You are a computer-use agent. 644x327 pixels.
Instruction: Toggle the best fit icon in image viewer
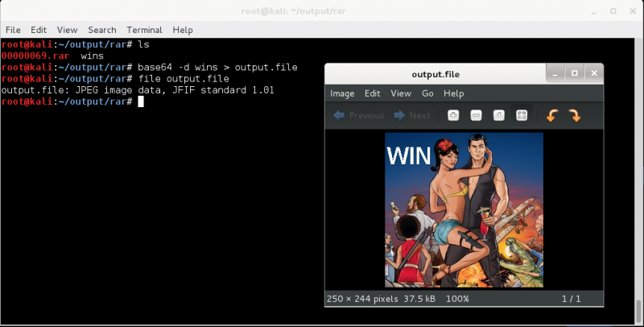click(522, 115)
